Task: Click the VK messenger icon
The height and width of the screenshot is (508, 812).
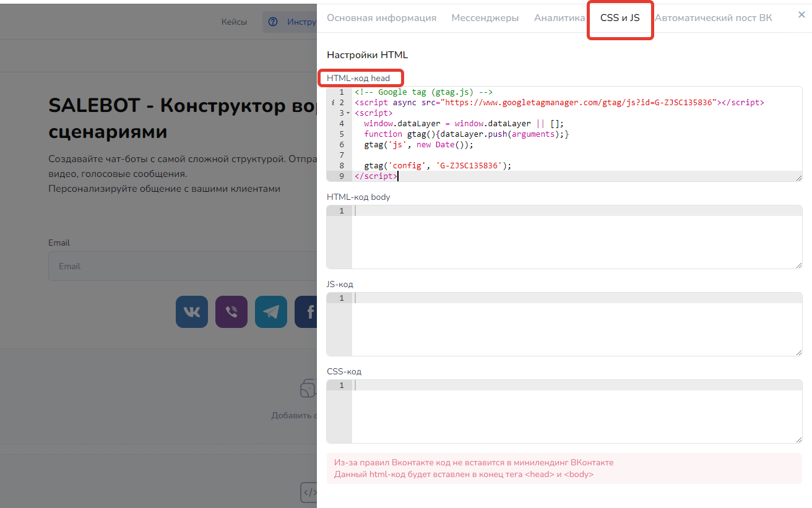Action: (x=192, y=311)
